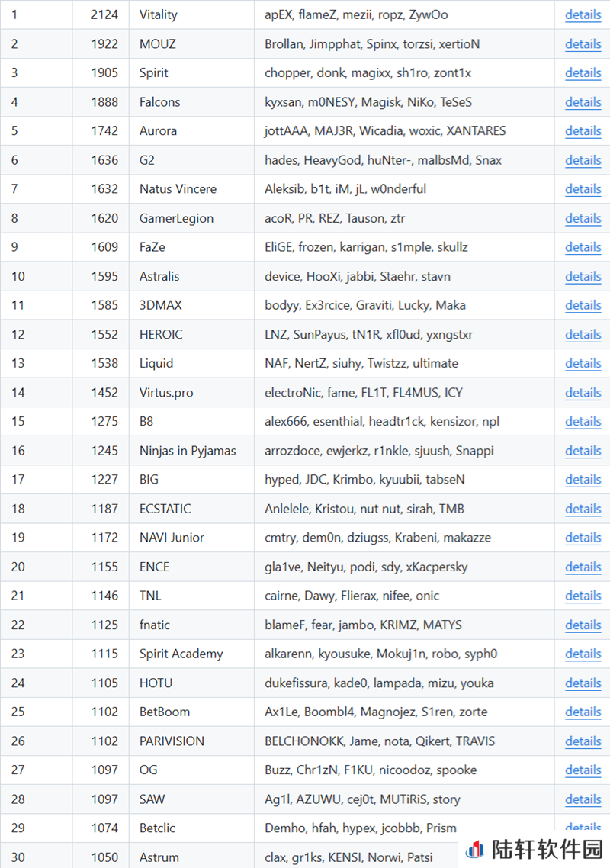This screenshot has width=610, height=868.
Task: Open details link for Vitality
Action: point(583,15)
